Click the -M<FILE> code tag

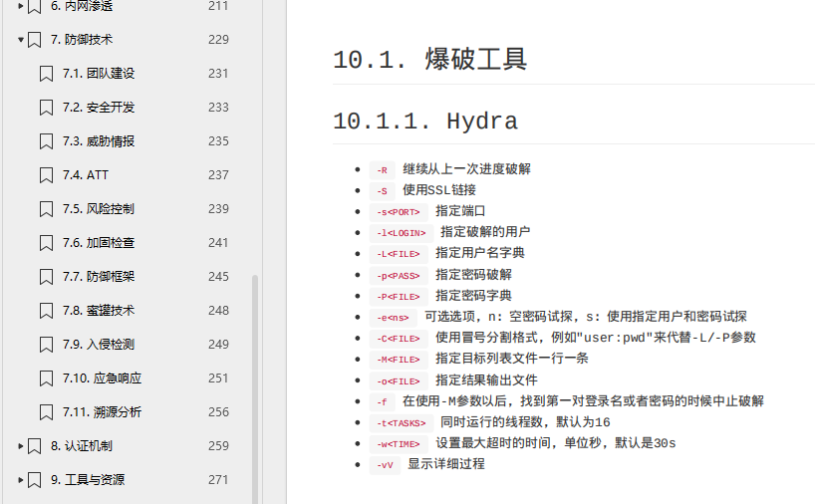[x=399, y=360]
